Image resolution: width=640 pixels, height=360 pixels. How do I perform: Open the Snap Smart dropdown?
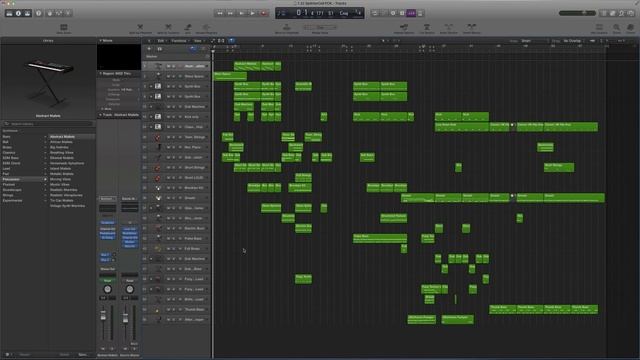click(x=533, y=41)
